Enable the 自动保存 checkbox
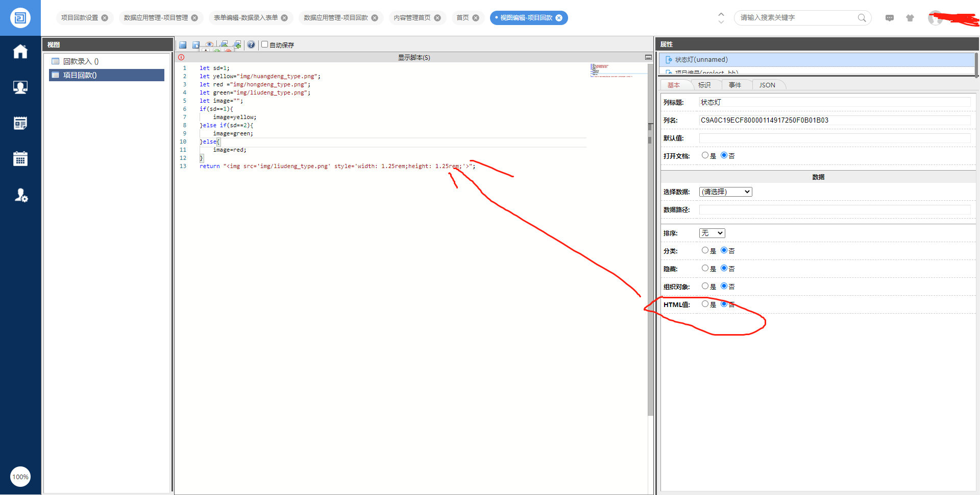The height and width of the screenshot is (495, 980). 265,44
